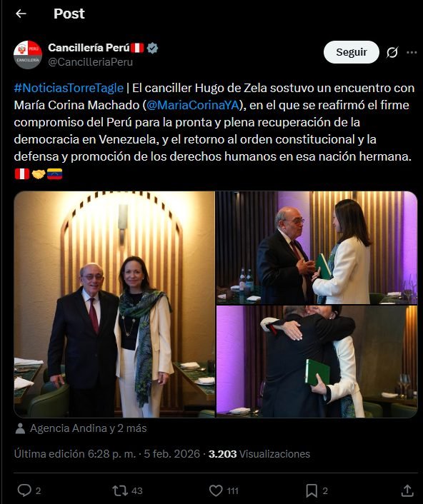Open edit history via Última edición timestamp
Image resolution: width=423 pixels, height=504 pixels.
75,454
